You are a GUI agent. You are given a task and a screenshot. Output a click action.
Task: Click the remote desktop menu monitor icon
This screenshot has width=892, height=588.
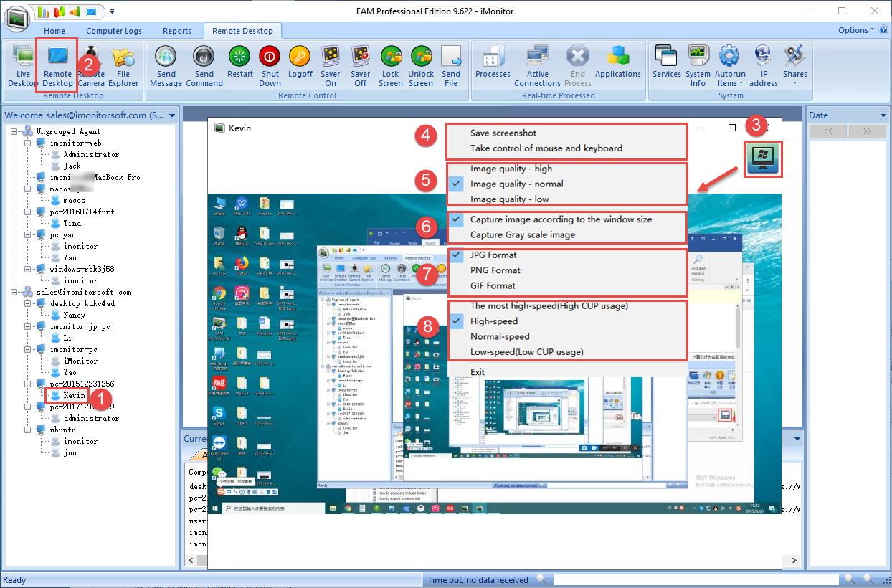tap(763, 158)
